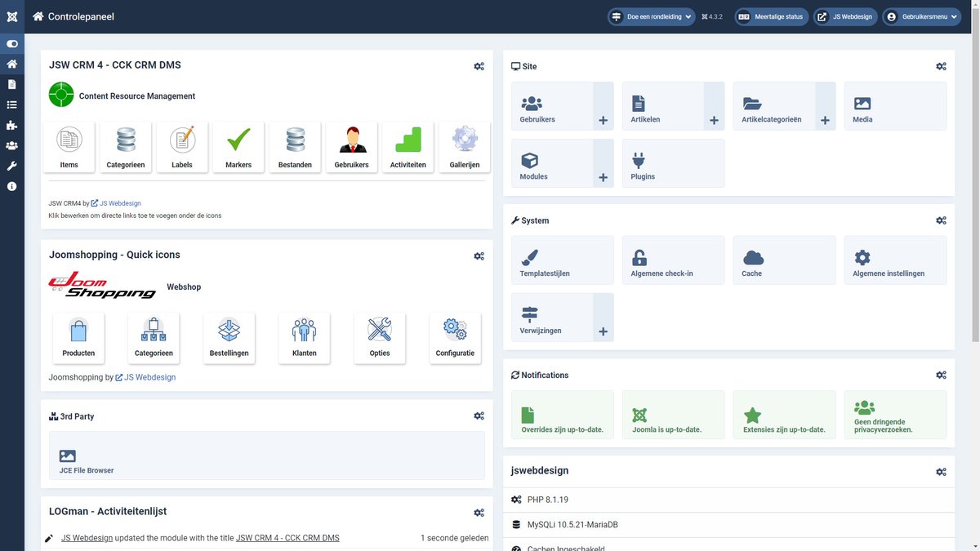Expand the Doe een rondleiding dropdown

coord(651,16)
